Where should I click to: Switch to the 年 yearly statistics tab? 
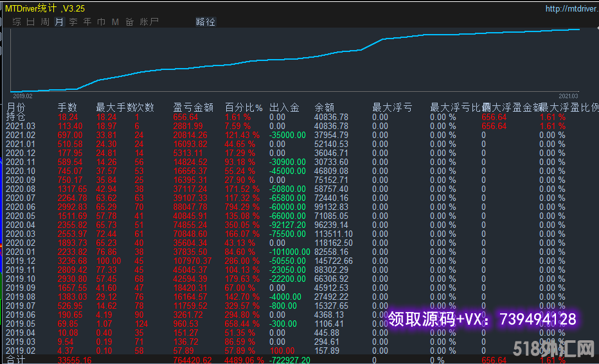(x=87, y=22)
